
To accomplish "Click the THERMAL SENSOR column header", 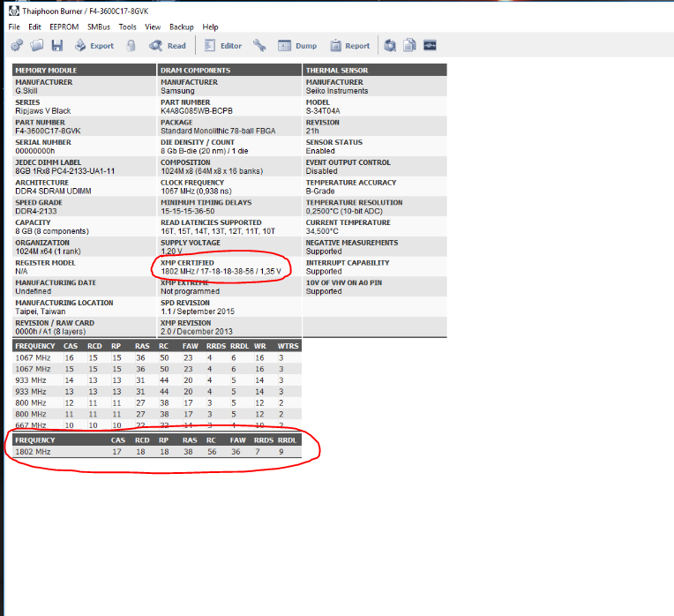I will [x=375, y=70].
